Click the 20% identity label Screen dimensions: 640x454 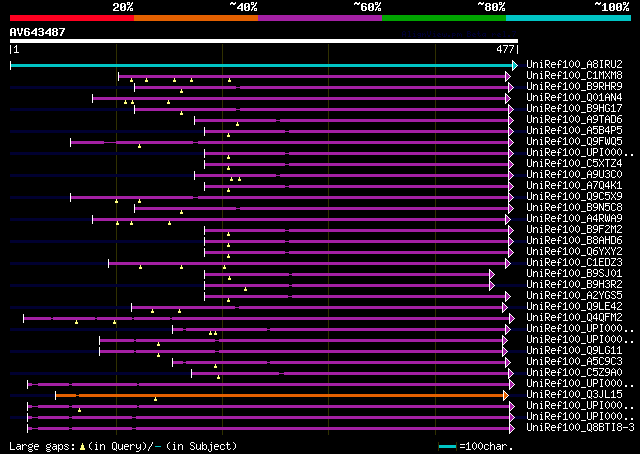point(123,7)
